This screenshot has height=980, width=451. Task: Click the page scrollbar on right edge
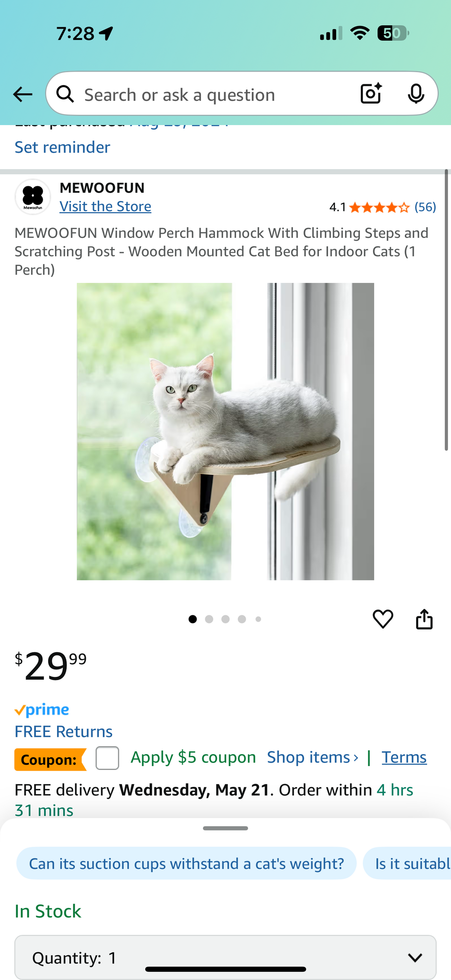point(446,310)
